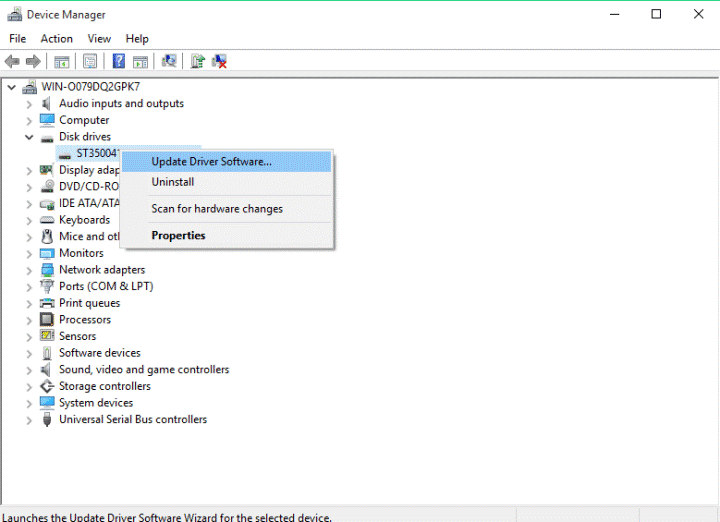Click Sound, video and game controllers icon
720x522 pixels.
click(46, 370)
